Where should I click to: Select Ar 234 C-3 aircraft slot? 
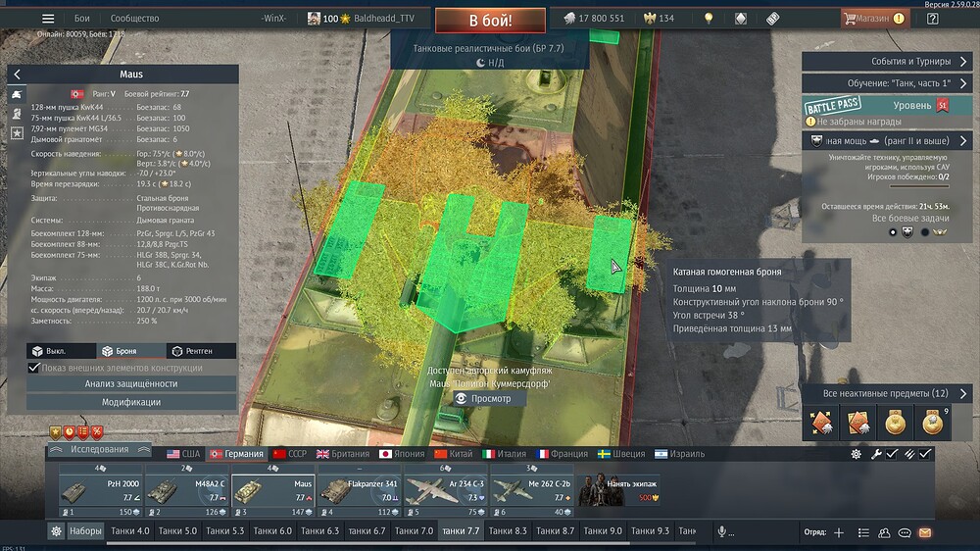pos(446,490)
